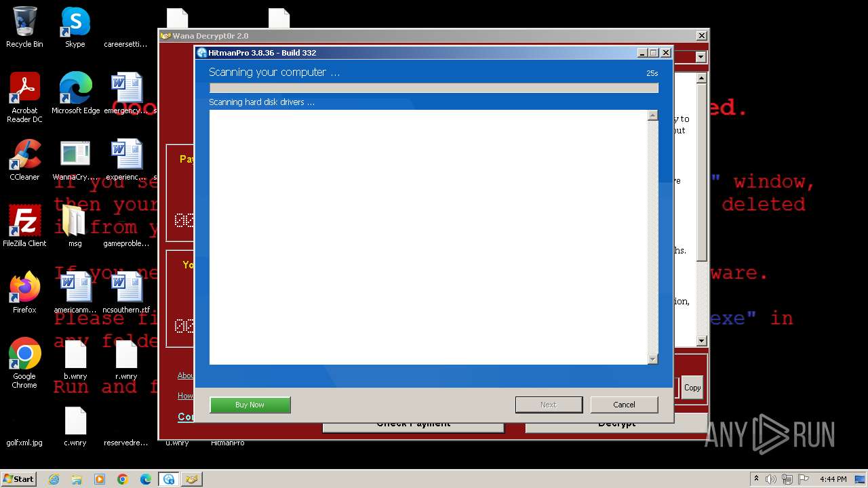The width and height of the screenshot is (868, 488).
Task: Show hidden tray icons arrow
Action: (756, 479)
